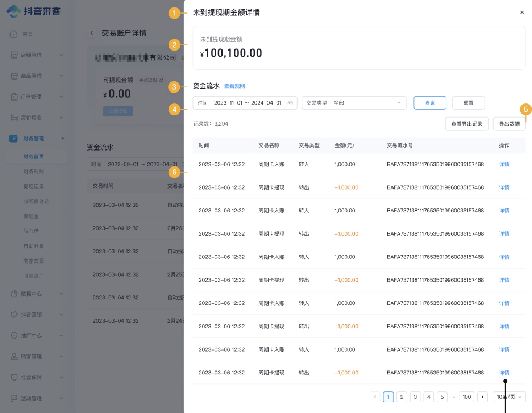The image size is (532, 413).
Task: Go to page 3
Action: [415, 397]
